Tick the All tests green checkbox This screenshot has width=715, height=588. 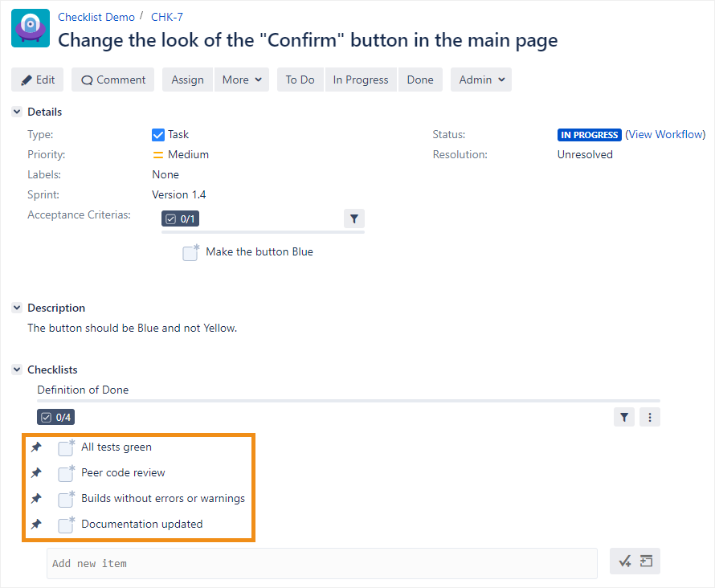(x=66, y=448)
